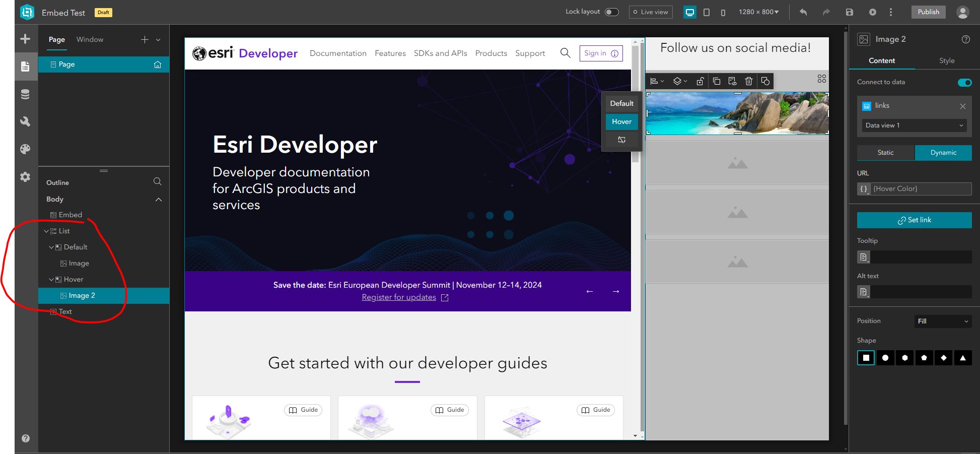Duplicate the selected image using the copy icon
Image resolution: width=980 pixels, height=454 pixels.
click(x=717, y=81)
